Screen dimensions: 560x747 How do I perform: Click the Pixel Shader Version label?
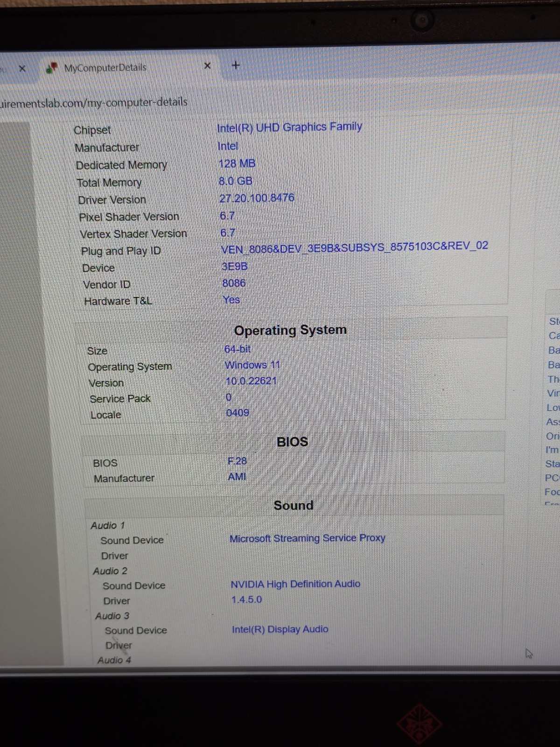pos(129,217)
